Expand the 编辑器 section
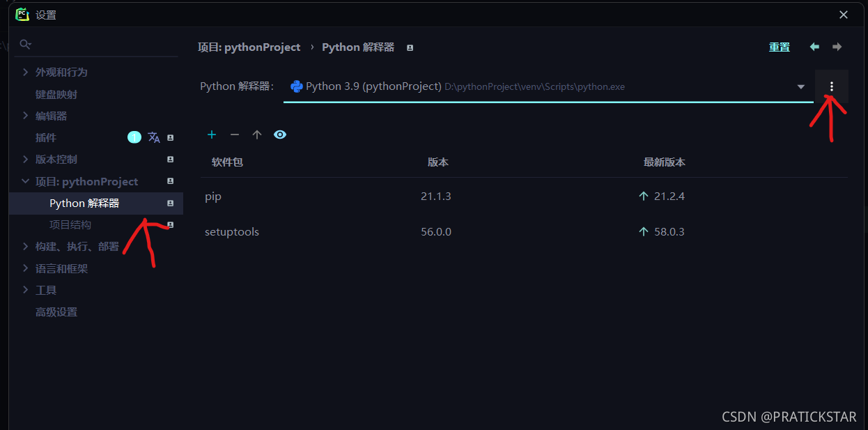The height and width of the screenshot is (430, 868). pos(26,116)
